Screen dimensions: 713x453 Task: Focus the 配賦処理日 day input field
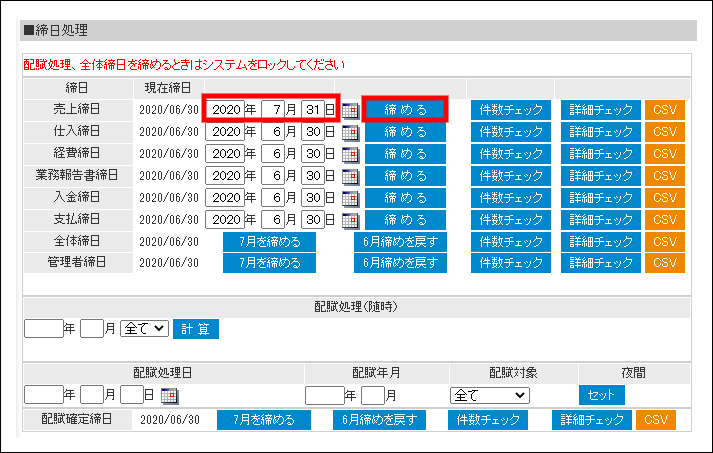[132, 394]
